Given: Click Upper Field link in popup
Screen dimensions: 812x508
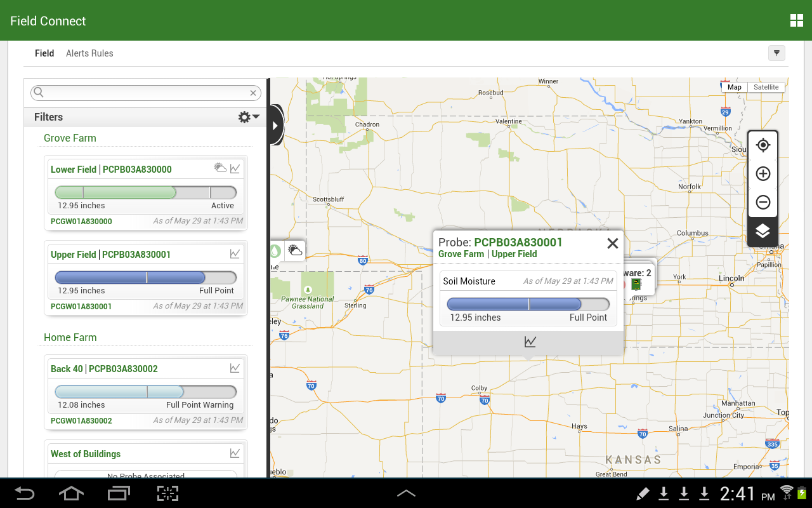Looking at the screenshot, I should coord(514,254).
